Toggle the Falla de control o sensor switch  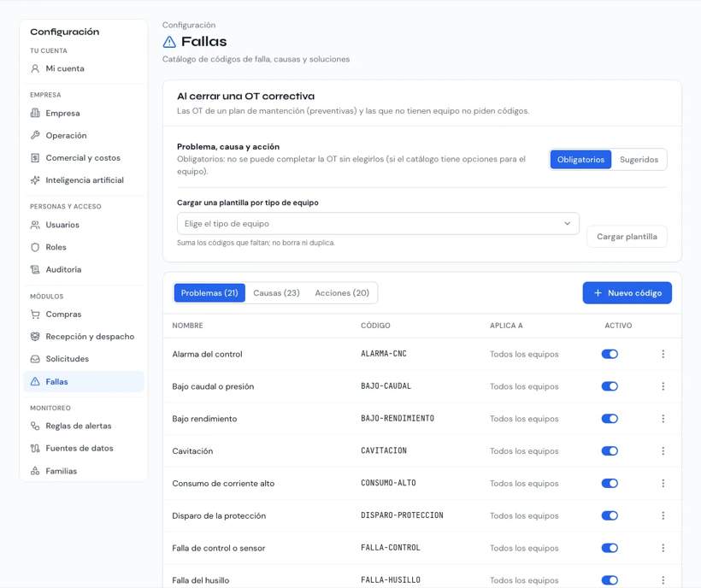[610, 548]
